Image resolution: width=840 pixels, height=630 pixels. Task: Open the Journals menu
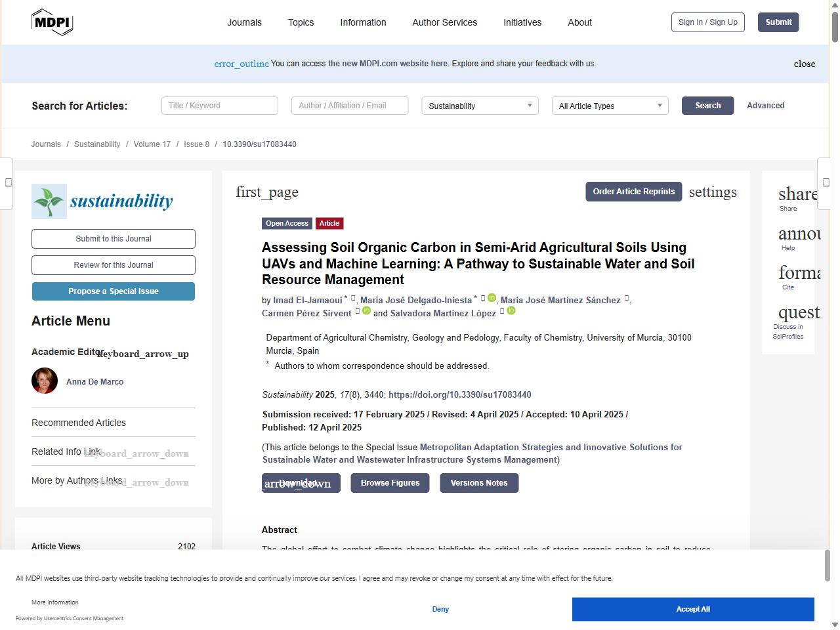[244, 22]
